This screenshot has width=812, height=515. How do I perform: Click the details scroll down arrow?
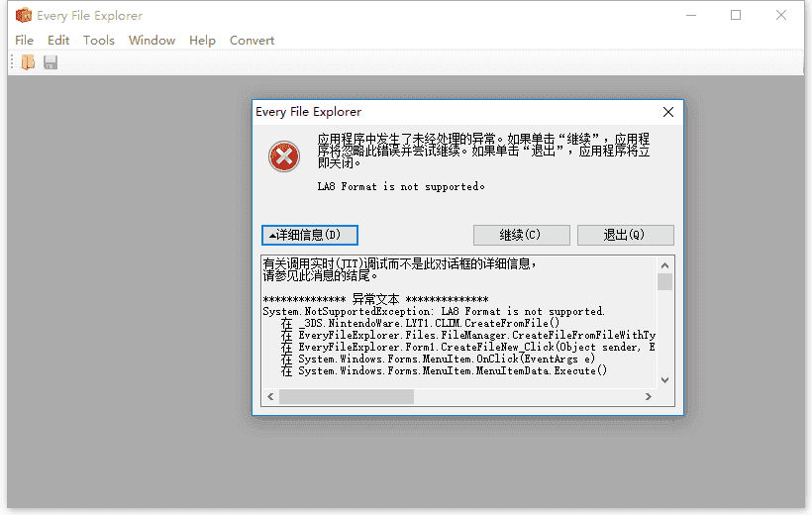point(664,380)
